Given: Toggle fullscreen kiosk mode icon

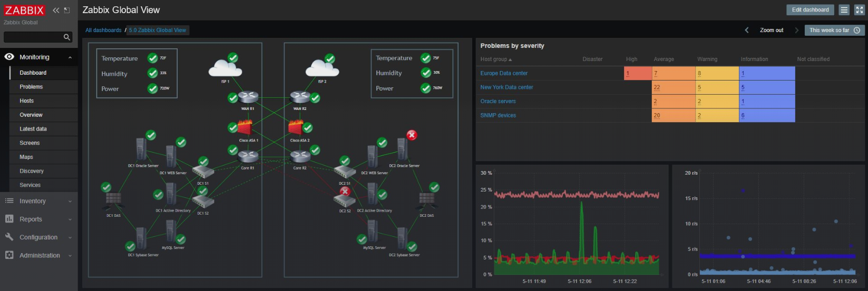Looking at the screenshot, I should click(x=859, y=10).
